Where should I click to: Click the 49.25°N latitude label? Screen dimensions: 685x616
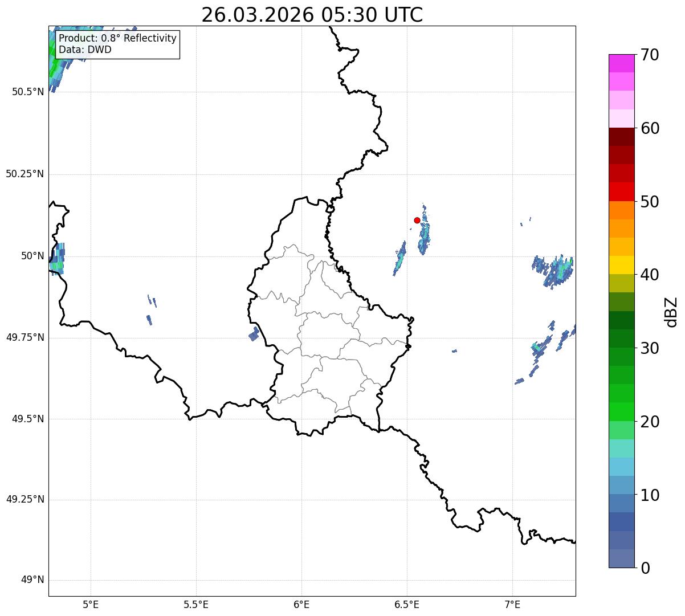[25, 500]
